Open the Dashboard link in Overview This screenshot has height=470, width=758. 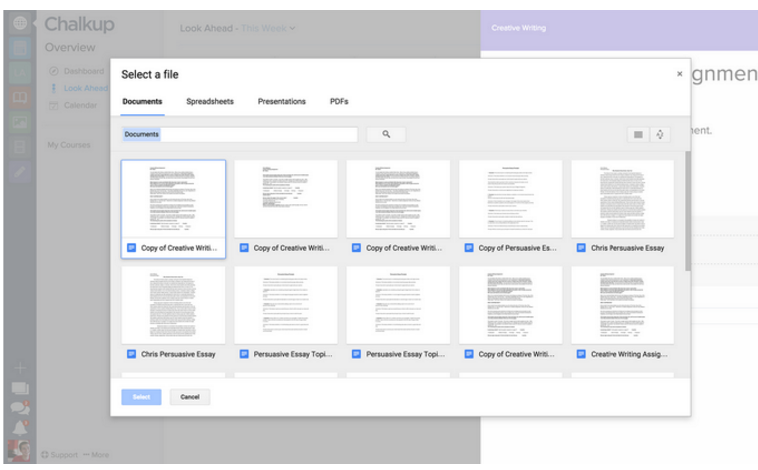[77, 71]
